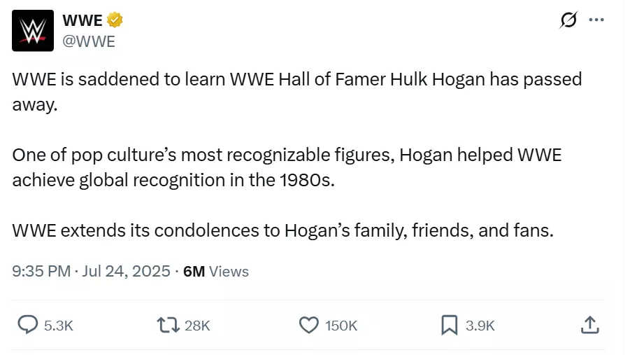Open the Grok explain post icon

[x=568, y=20]
